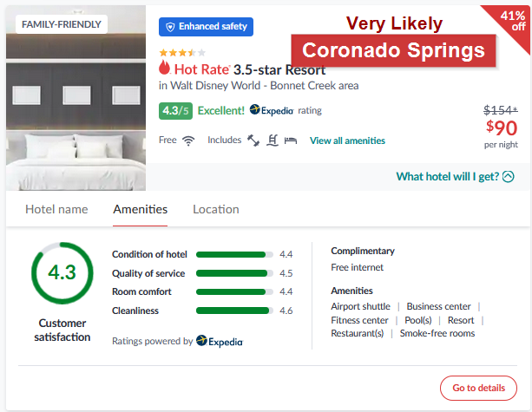Open View all amenities link
Viewport: 532px width, 412px height.
(x=347, y=141)
